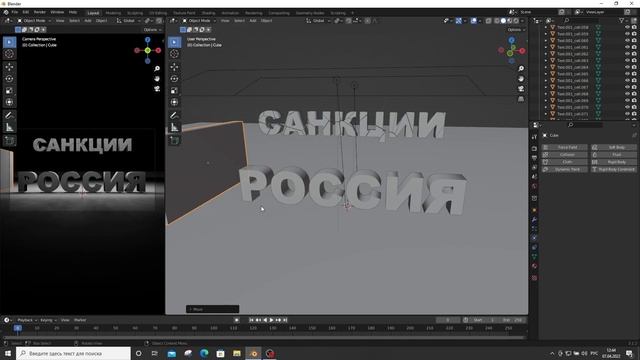Toggle camera view icon in User Perspective viewport
Viewport: 640px width, 360px height.
click(x=521, y=89)
